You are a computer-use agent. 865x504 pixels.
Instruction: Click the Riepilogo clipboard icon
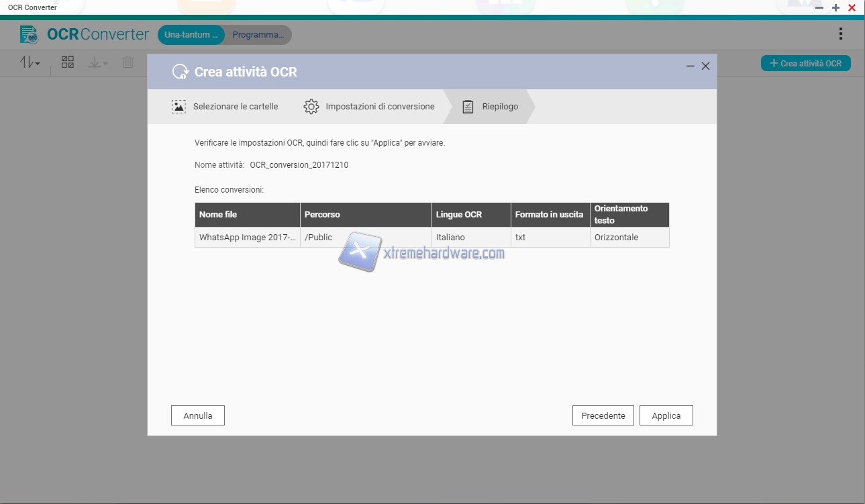pos(468,107)
